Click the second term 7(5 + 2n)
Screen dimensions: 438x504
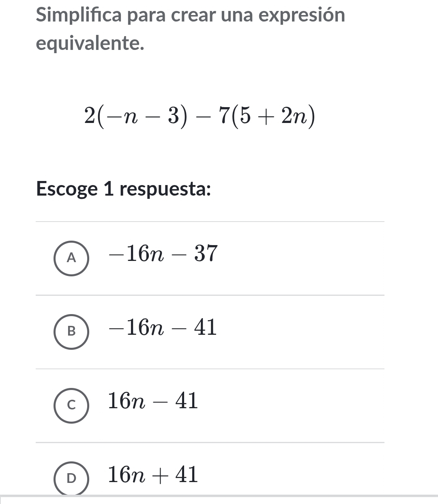pos(266,116)
